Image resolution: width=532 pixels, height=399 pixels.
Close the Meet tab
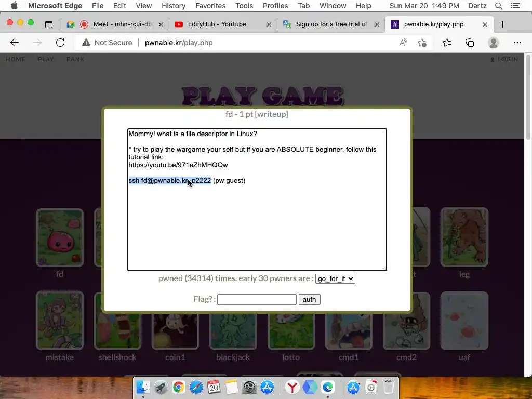click(x=161, y=24)
